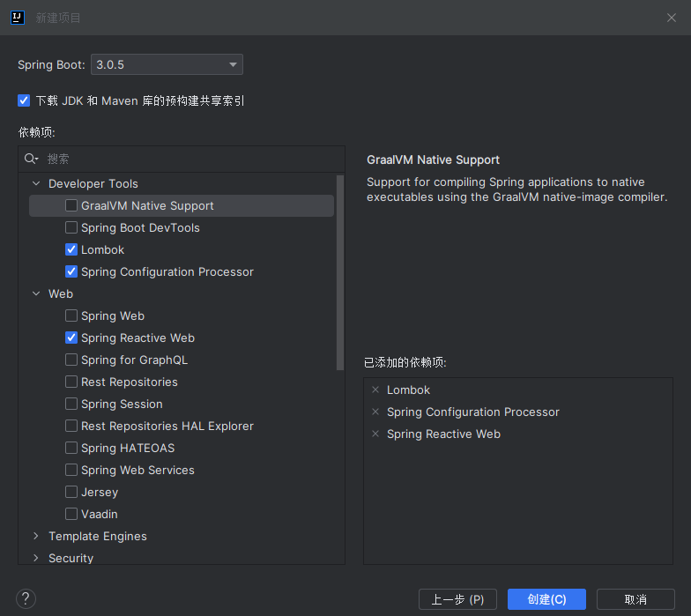Enable Spring Boot DevTools checkbox
Screen dimensions: 691x616
71,227
